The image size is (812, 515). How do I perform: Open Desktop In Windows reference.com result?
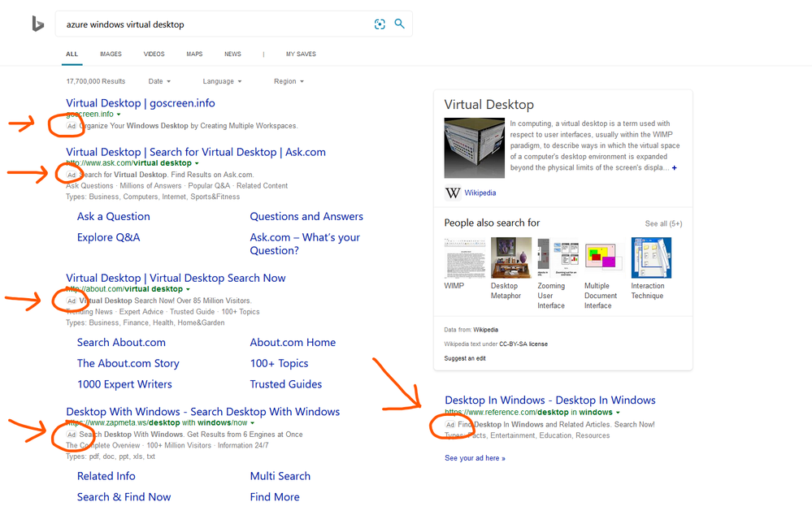tap(550, 400)
